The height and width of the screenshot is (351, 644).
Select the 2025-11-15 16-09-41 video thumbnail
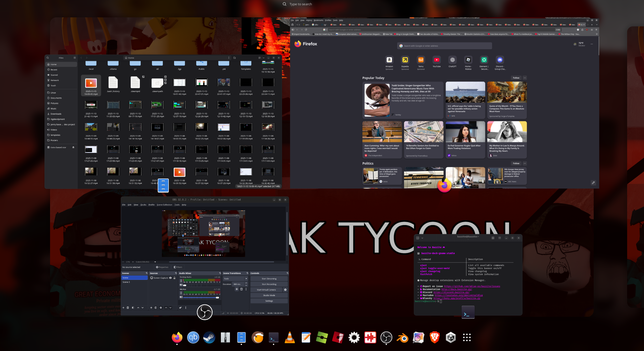coord(91,83)
